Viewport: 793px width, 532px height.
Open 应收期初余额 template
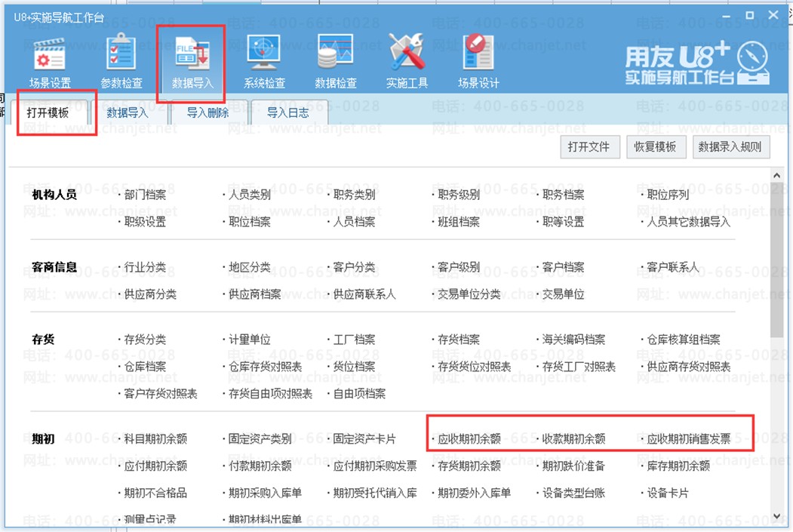coord(469,439)
